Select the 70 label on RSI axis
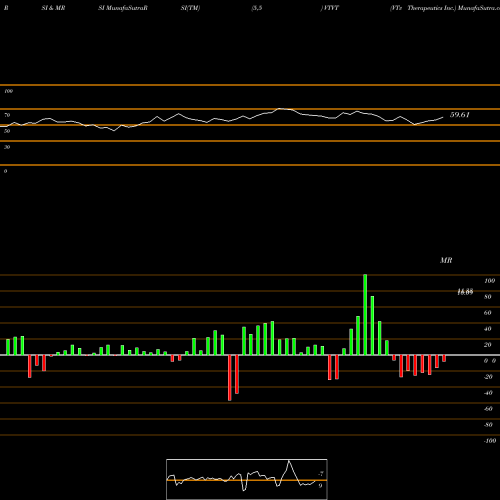The height and width of the screenshot is (500, 500). tap(7, 115)
